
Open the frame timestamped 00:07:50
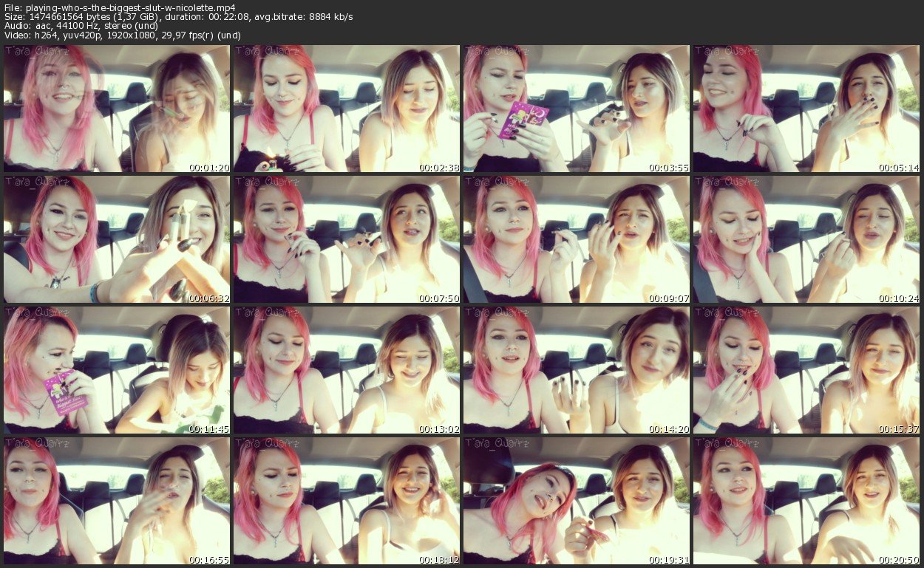pyautogui.click(x=347, y=239)
